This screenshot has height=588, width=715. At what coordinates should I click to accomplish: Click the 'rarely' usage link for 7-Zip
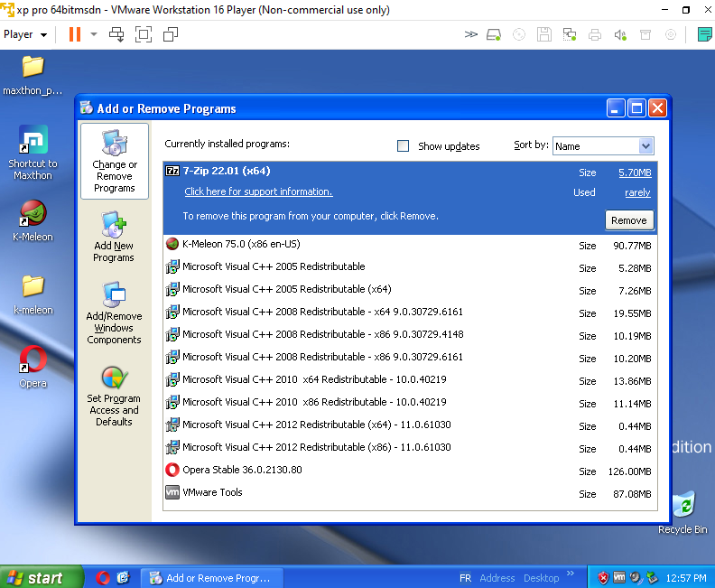(637, 192)
